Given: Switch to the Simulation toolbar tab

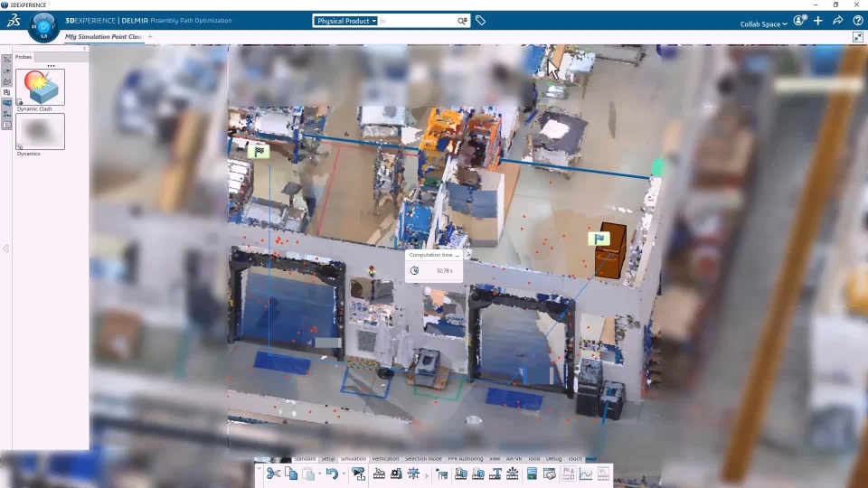Looking at the screenshot, I should click(354, 459).
